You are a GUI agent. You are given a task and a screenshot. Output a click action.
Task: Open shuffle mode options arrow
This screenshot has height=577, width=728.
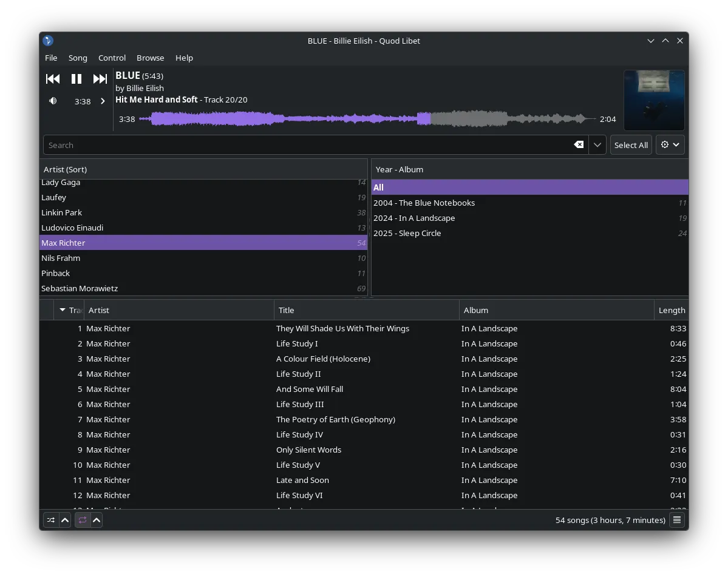[x=65, y=520]
